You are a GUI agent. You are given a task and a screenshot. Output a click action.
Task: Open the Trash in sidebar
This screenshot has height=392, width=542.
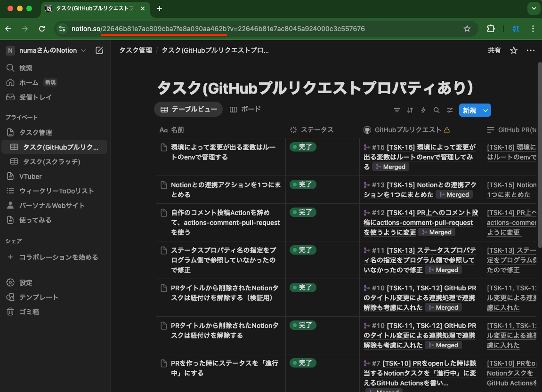click(x=23, y=312)
